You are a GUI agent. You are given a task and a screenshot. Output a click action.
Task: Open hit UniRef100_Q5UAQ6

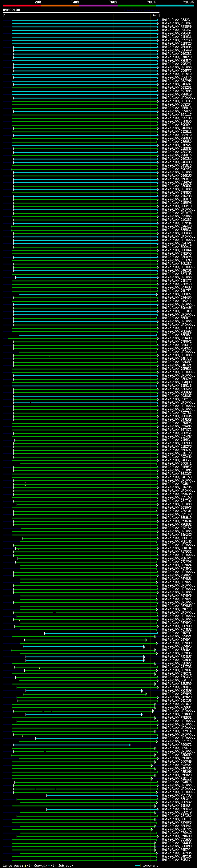point(177,47)
